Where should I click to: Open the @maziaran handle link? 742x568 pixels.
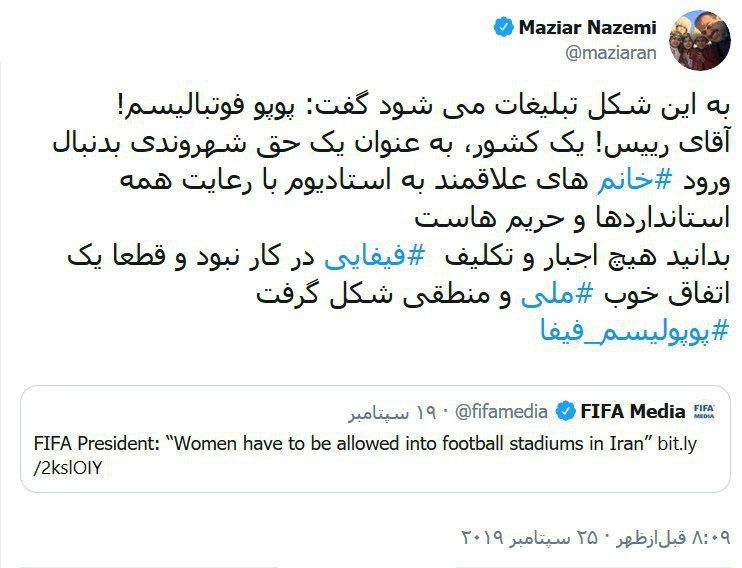click(x=612, y=53)
